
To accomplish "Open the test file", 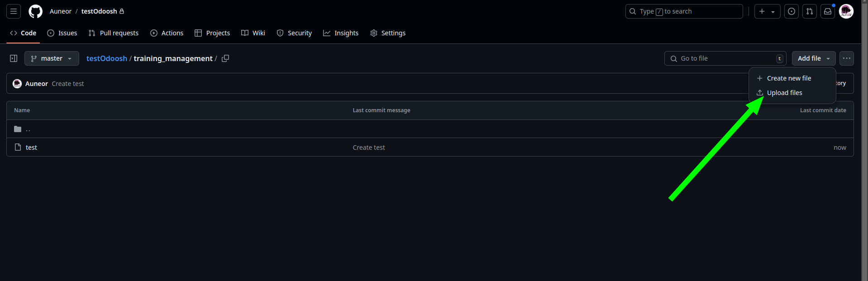I will 31,148.
